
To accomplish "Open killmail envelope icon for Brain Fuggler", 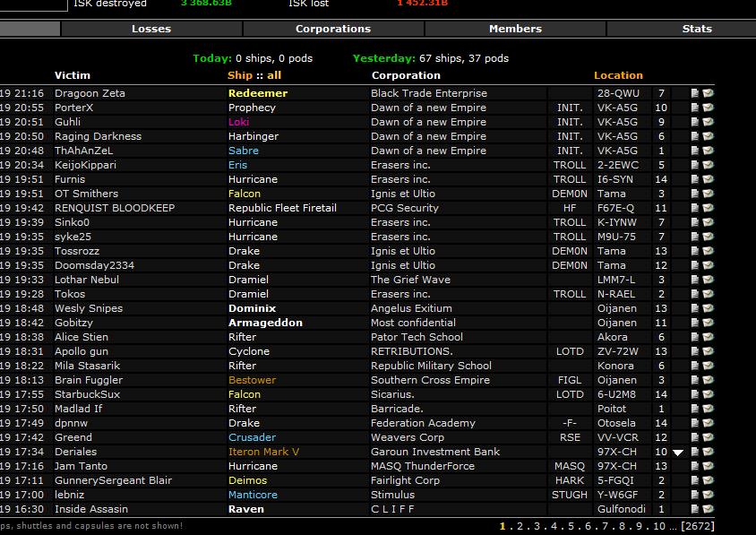I will point(708,380).
